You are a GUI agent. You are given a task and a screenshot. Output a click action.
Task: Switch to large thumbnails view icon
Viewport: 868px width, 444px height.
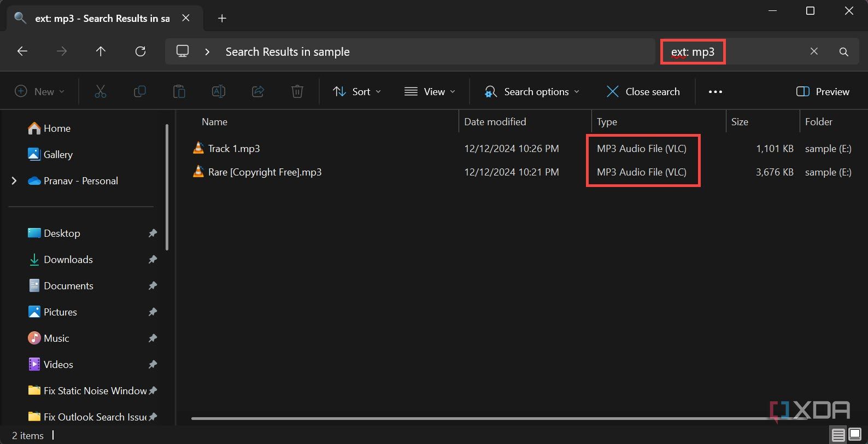point(855,435)
